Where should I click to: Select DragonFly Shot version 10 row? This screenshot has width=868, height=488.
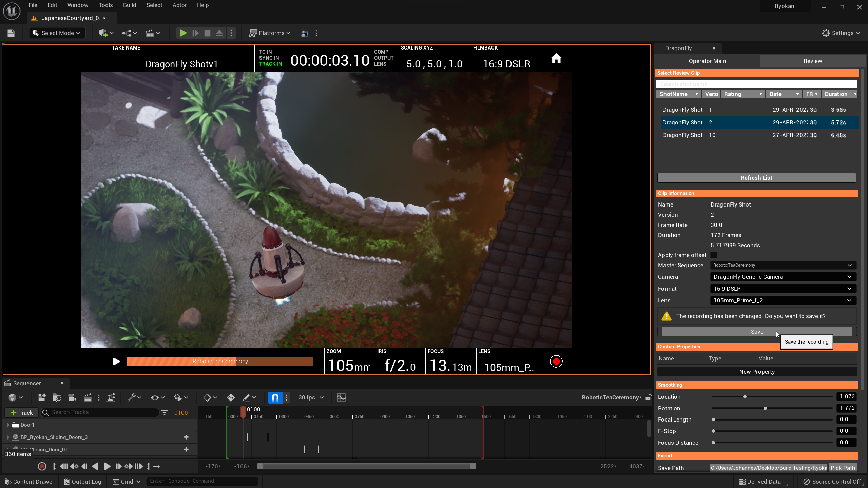coord(759,135)
